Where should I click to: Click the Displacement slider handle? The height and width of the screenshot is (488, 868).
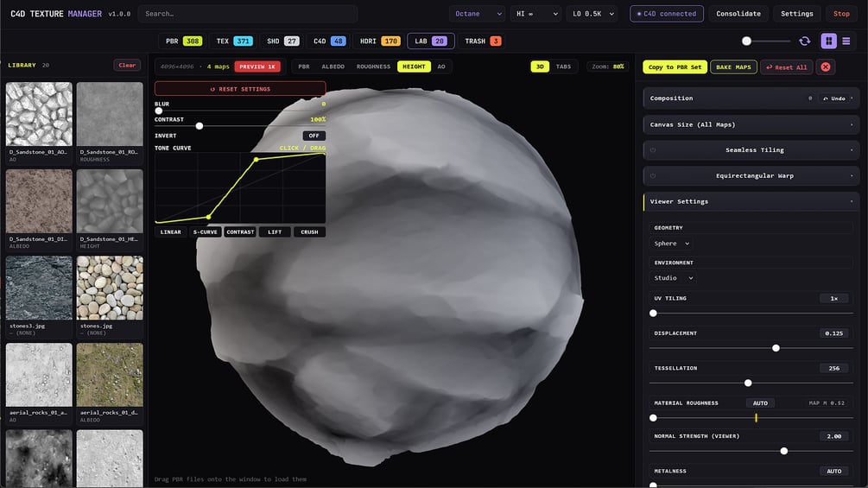click(776, 348)
